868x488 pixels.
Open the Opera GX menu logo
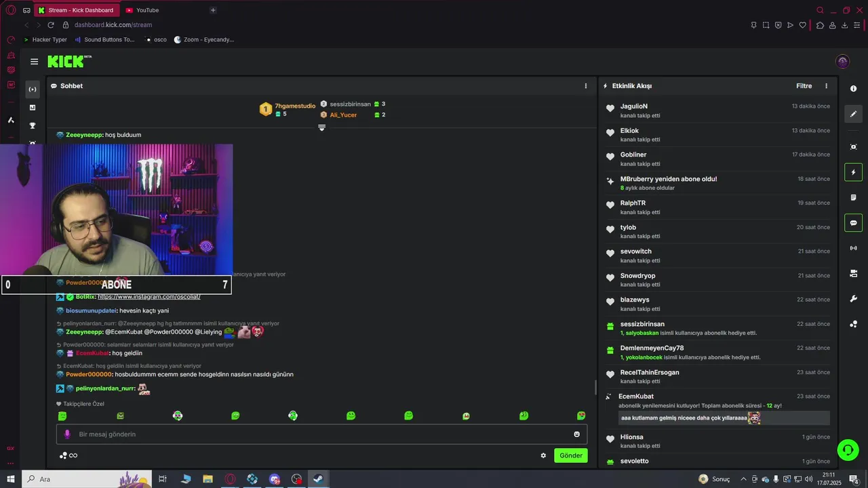(10, 10)
